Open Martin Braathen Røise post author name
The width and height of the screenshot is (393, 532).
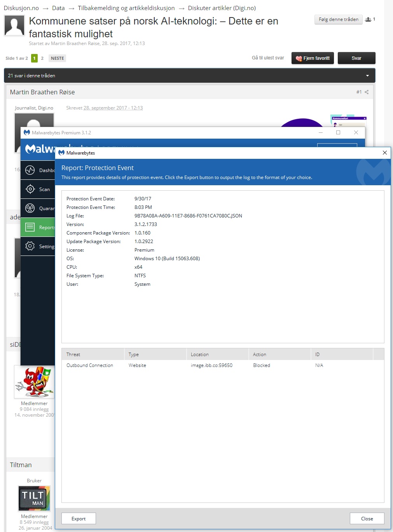(42, 92)
